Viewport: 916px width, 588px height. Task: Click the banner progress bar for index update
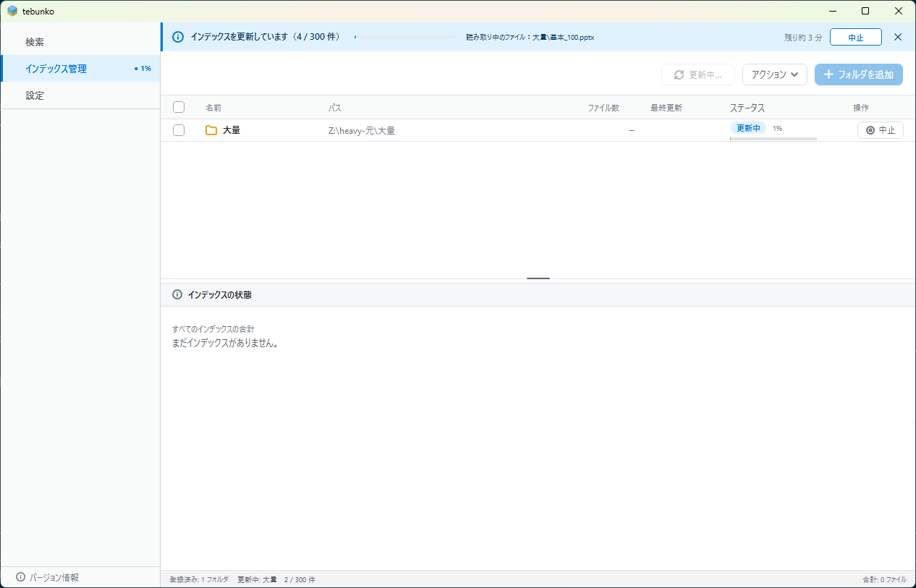click(x=406, y=37)
